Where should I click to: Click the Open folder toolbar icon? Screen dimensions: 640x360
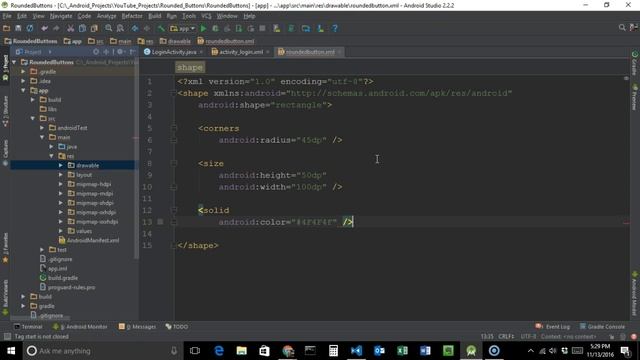[7, 28]
